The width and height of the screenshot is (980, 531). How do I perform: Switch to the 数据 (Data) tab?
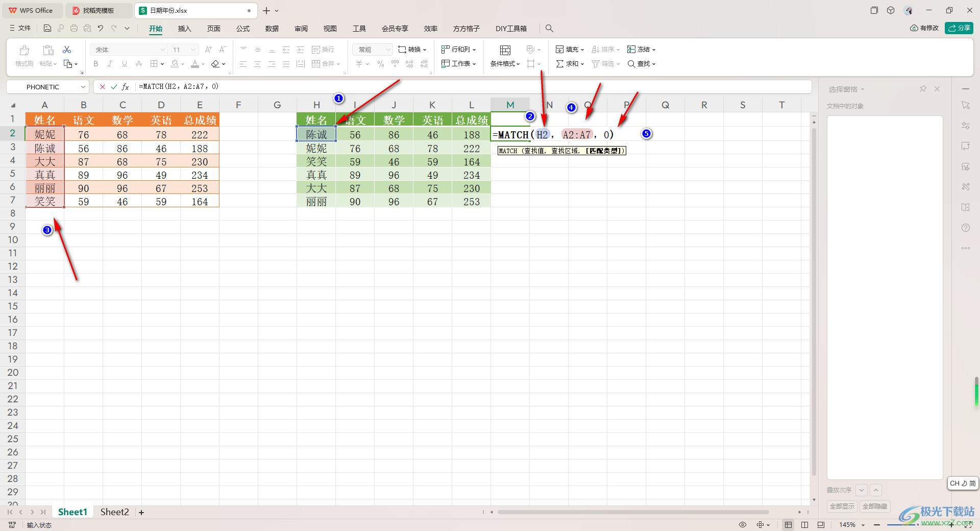[272, 29]
